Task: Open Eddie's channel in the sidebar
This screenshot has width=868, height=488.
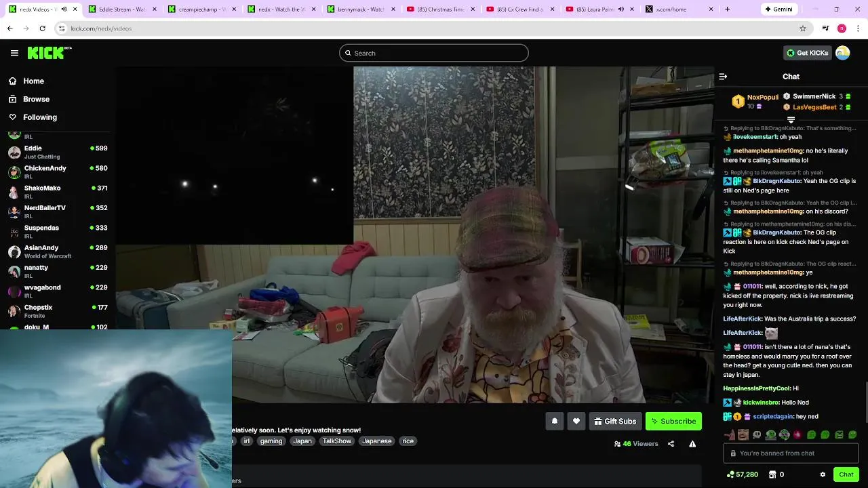Action: pyautogui.click(x=58, y=152)
